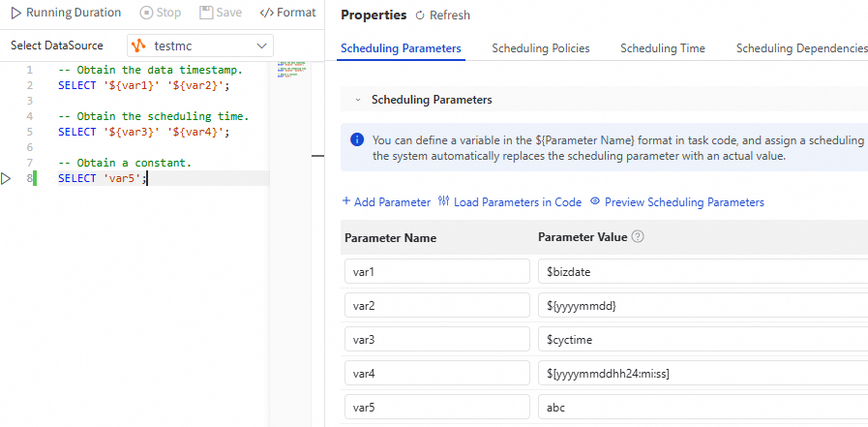Open Preview Scheduling Parameters

(676, 202)
